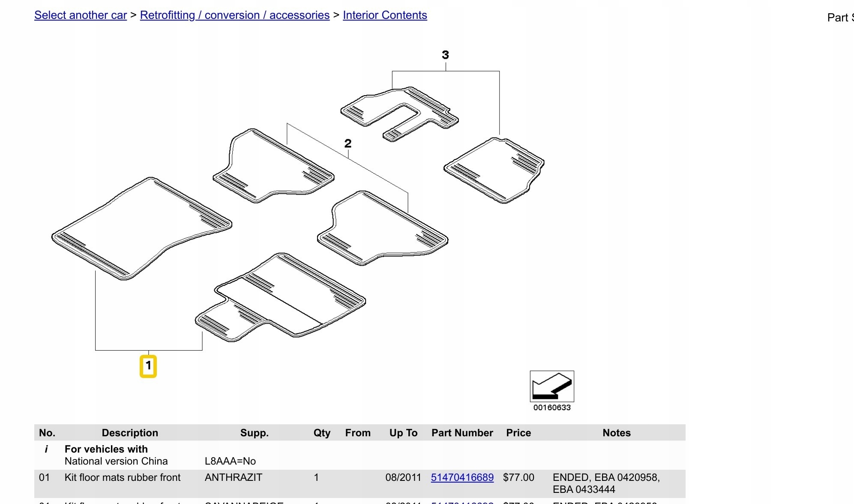Screen dimensions: 854x504
Task: Click the highlighted callout number 1
Action: pos(148,366)
